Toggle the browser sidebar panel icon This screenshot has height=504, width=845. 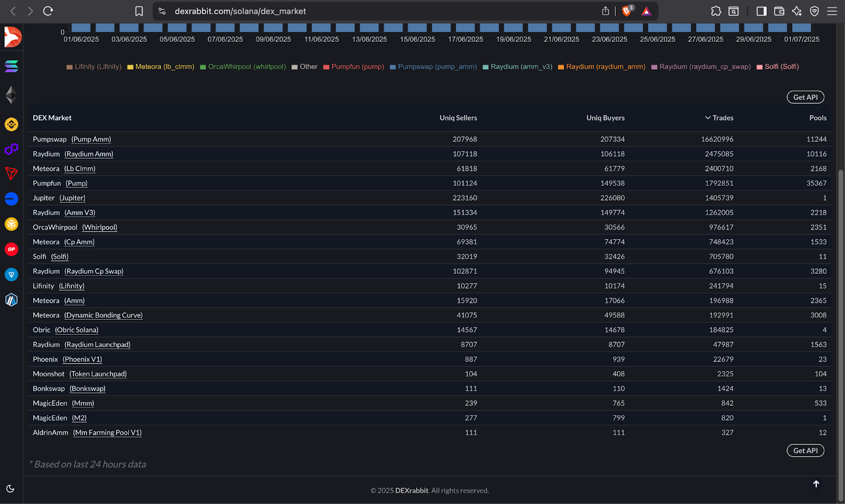point(762,11)
